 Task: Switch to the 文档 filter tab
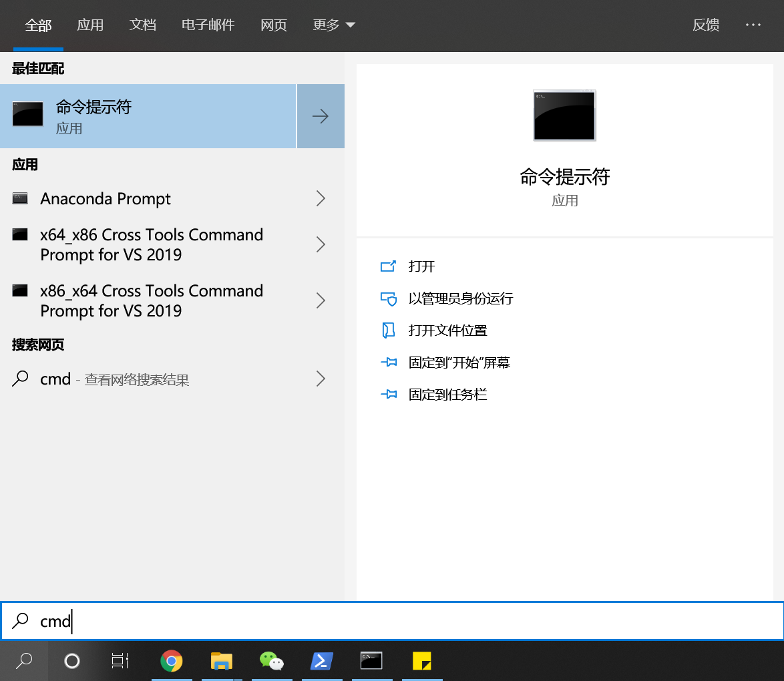coord(142,25)
